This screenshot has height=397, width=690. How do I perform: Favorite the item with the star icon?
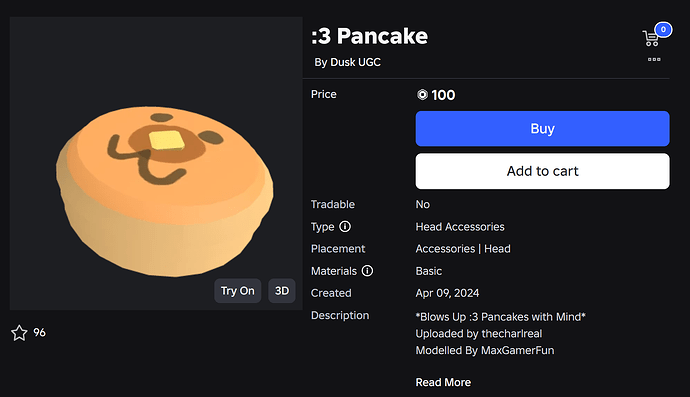click(x=19, y=333)
